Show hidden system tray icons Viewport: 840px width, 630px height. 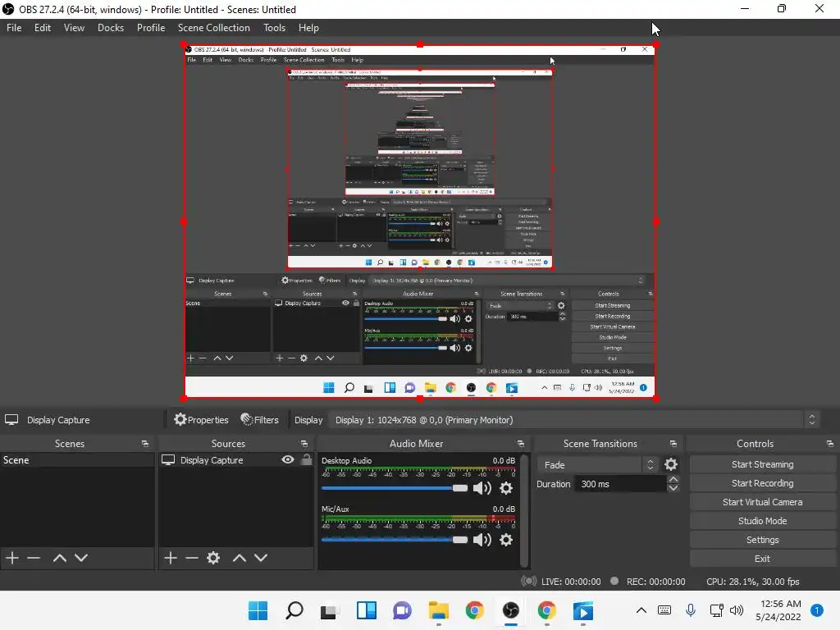tap(641, 610)
